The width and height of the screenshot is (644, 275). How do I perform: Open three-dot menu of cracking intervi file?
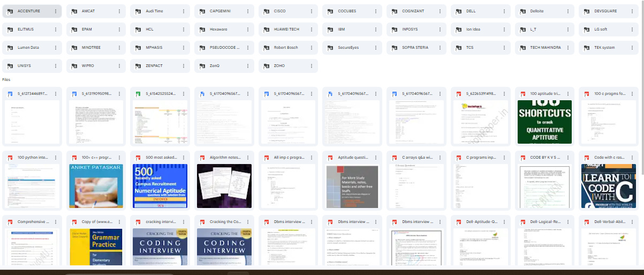[x=184, y=221]
